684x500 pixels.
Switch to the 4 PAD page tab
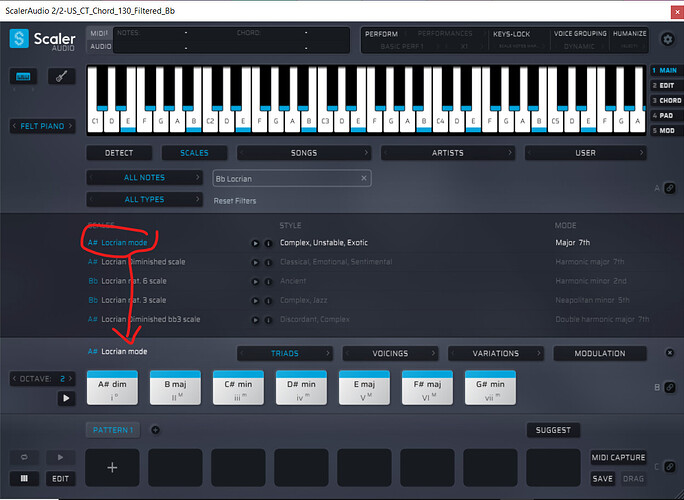tap(667, 116)
